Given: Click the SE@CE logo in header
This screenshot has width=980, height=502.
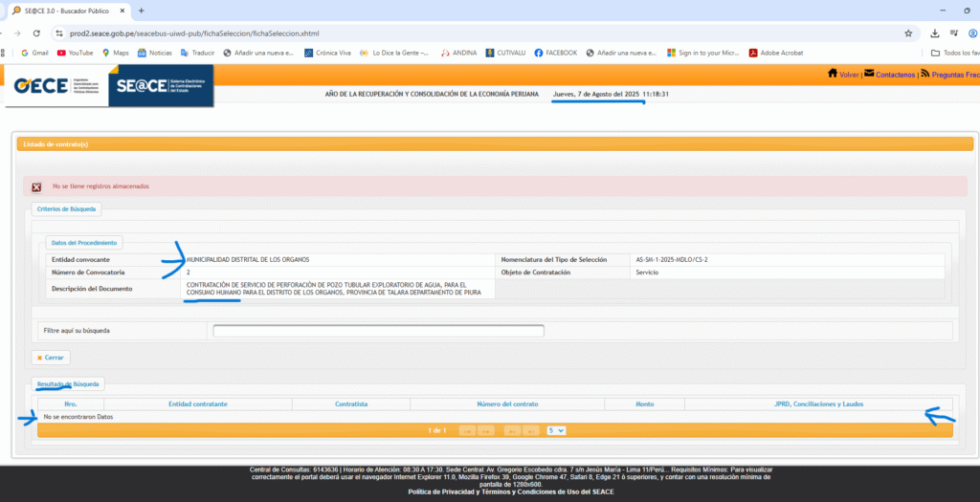Looking at the screenshot, I should 161,86.
